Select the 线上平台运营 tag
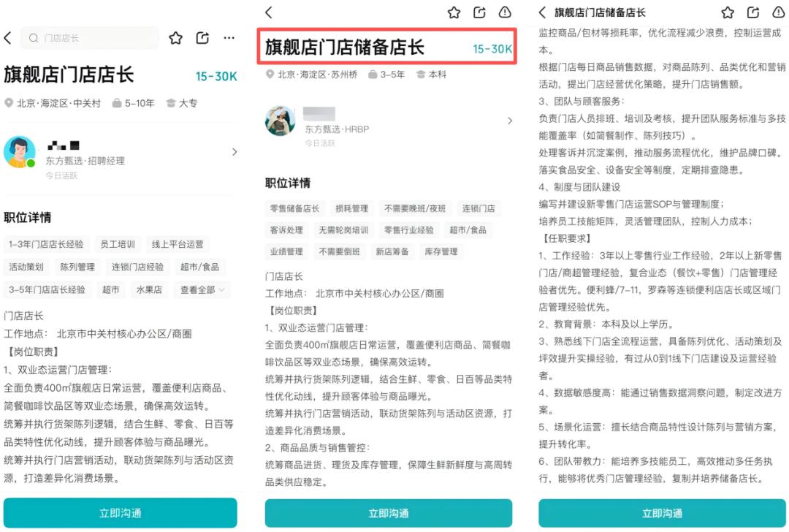789x532 pixels. [178, 244]
